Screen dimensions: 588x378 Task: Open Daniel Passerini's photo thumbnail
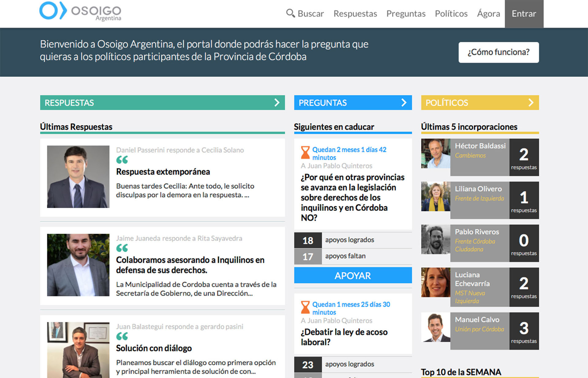point(78,177)
